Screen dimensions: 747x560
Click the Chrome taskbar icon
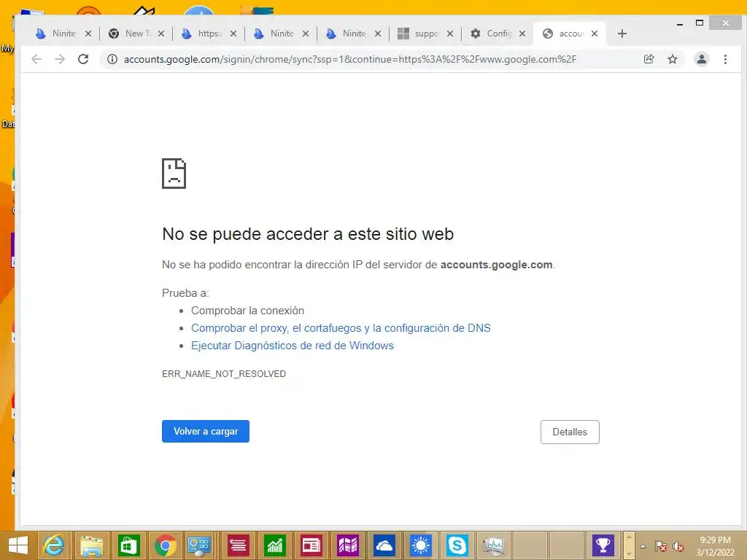(166, 545)
